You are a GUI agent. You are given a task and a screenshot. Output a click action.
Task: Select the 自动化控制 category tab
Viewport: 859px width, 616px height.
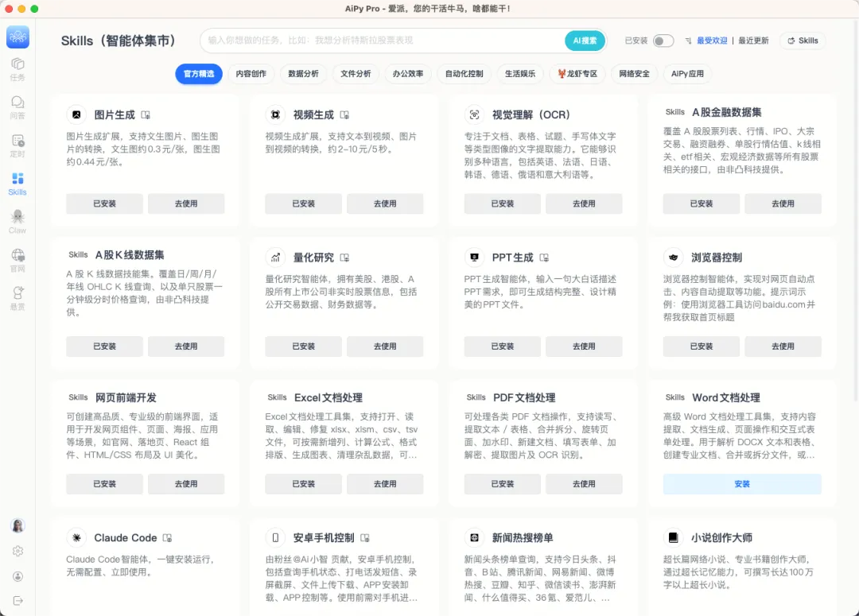click(464, 74)
